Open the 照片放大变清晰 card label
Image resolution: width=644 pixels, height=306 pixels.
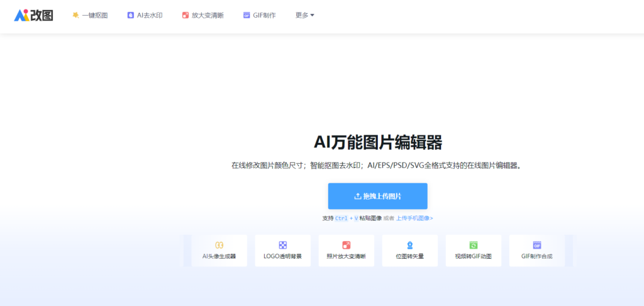347,256
